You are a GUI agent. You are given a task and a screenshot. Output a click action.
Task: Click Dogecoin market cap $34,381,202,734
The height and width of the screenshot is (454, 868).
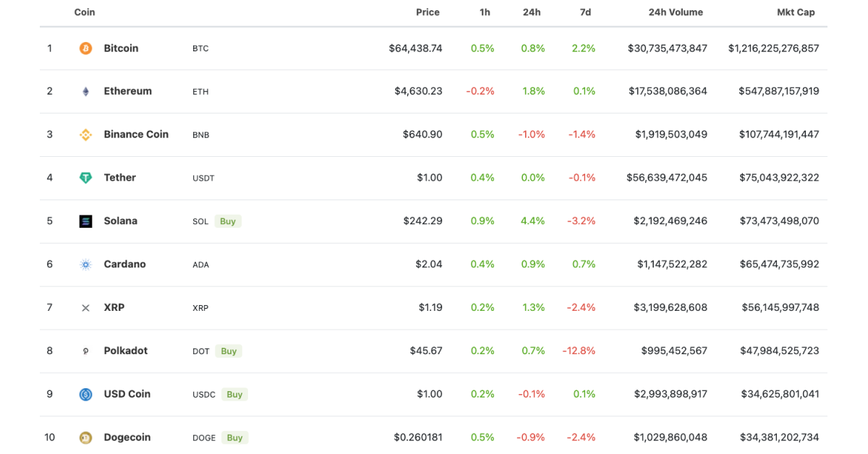tap(780, 437)
